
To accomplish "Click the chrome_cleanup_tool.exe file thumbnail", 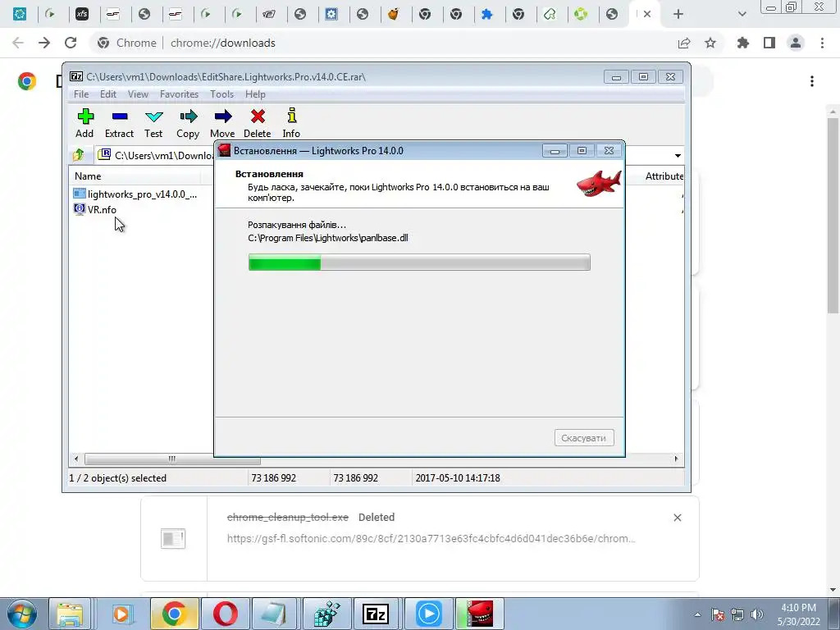I will pyautogui.click(x=173, y=539).
